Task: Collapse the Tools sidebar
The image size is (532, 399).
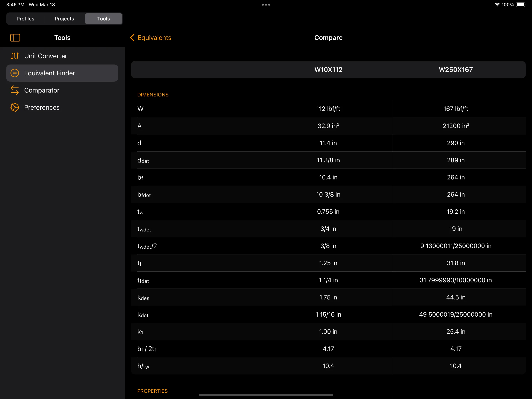Action: pyautogui.click(x=15, y=38)
